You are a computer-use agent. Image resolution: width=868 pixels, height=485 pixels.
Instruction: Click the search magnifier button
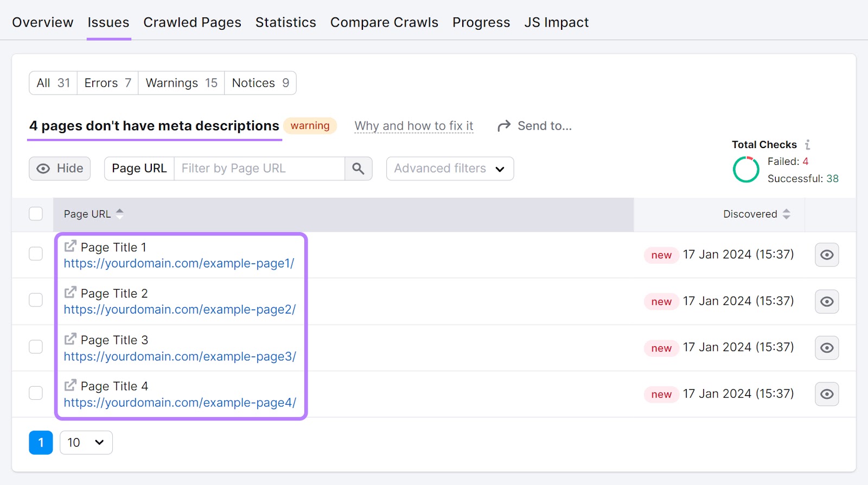[x=358, y=169]
